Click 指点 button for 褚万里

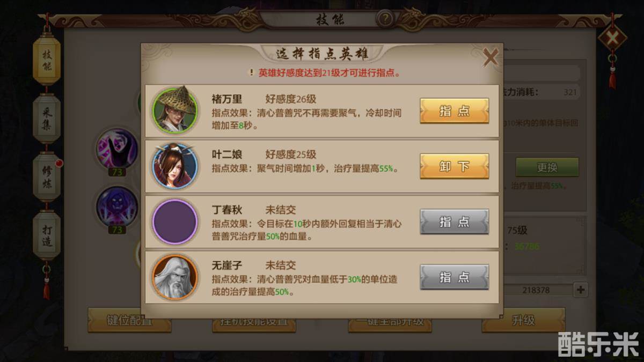[454, 110]
